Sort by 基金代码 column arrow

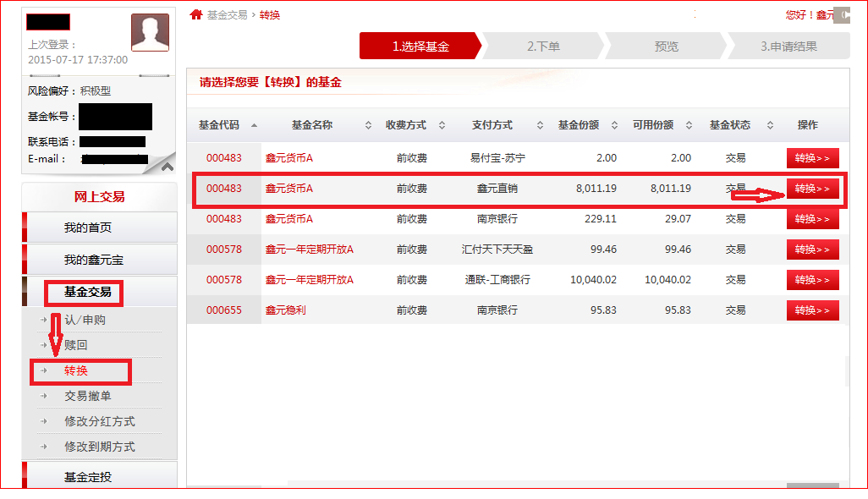click(254, 125)
